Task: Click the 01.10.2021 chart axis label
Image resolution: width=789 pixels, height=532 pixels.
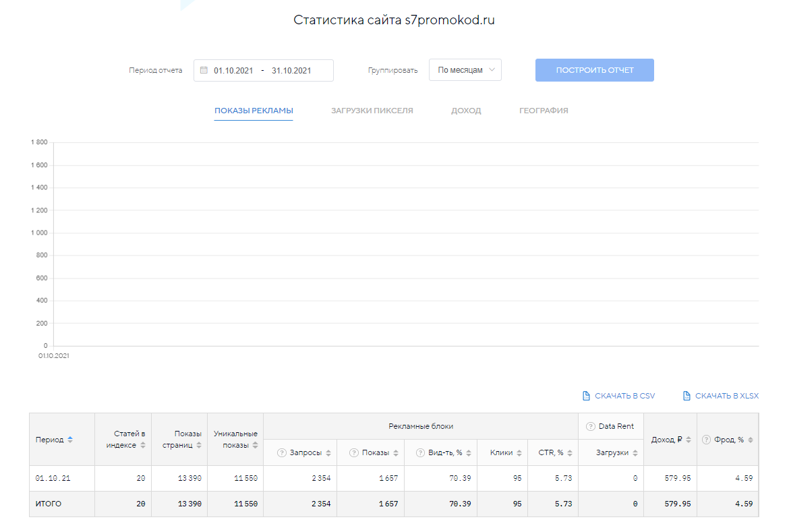Action: click(54, 355)
